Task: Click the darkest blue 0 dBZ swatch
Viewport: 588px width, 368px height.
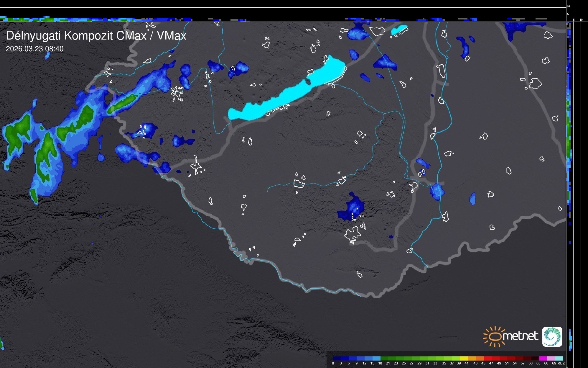Action: tap(337, 358)
